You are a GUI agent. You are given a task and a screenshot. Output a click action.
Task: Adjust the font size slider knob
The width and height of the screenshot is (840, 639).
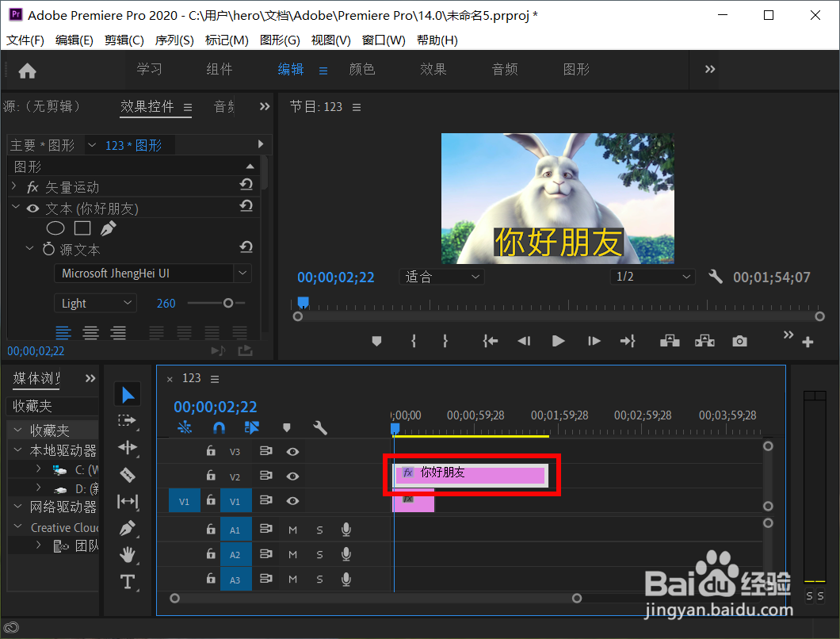pos(228,304)
